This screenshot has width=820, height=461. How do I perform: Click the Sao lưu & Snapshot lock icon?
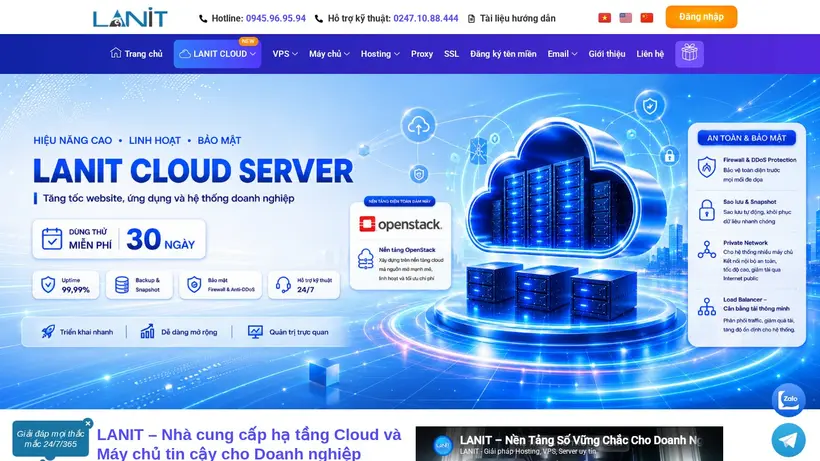pyautogui.click(x=707, y=210)
